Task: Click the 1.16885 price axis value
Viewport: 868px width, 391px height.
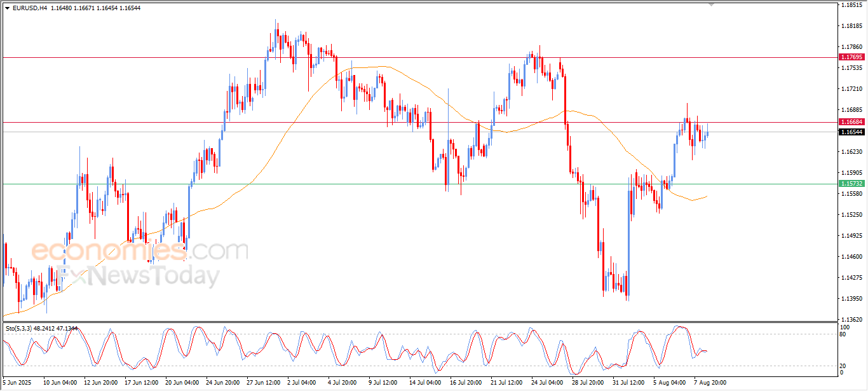Action: 851,110
